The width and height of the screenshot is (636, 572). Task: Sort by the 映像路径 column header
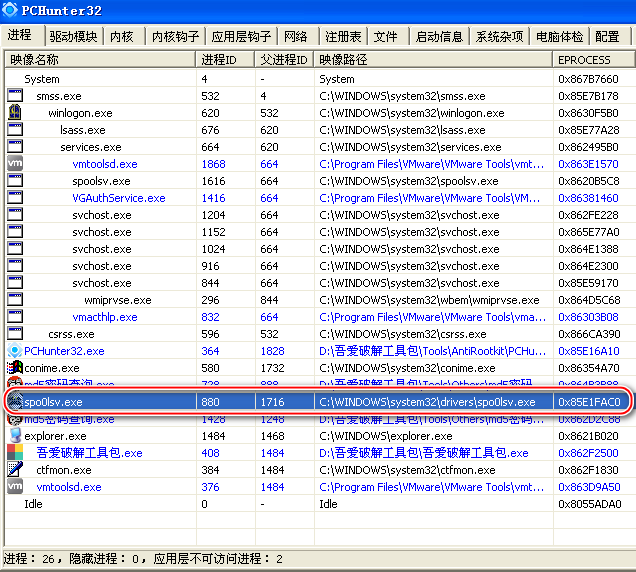click(x=433, y=60)
